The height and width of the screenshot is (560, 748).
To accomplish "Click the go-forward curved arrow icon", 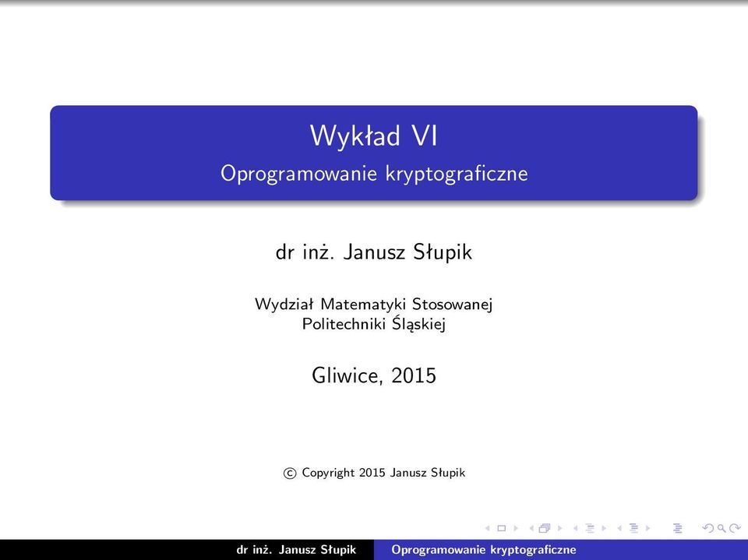I will 735,528.
